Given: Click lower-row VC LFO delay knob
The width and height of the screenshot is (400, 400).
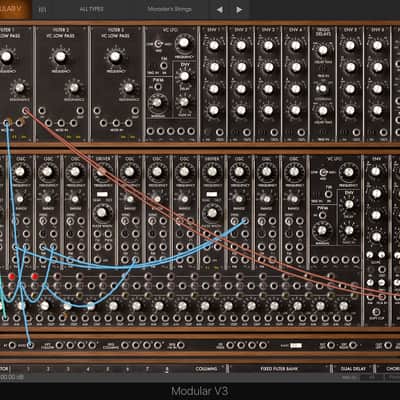Looking at the screenshot, I should (349, 205).
